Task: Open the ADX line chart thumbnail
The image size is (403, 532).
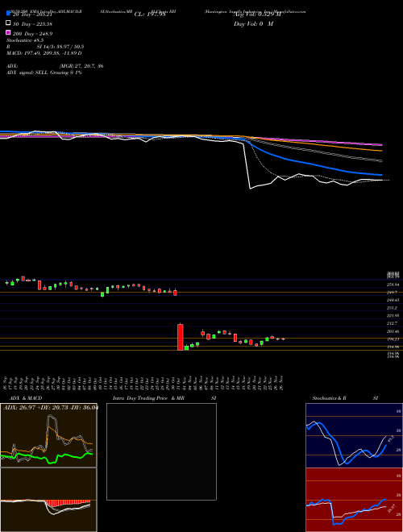Action: 48,435
